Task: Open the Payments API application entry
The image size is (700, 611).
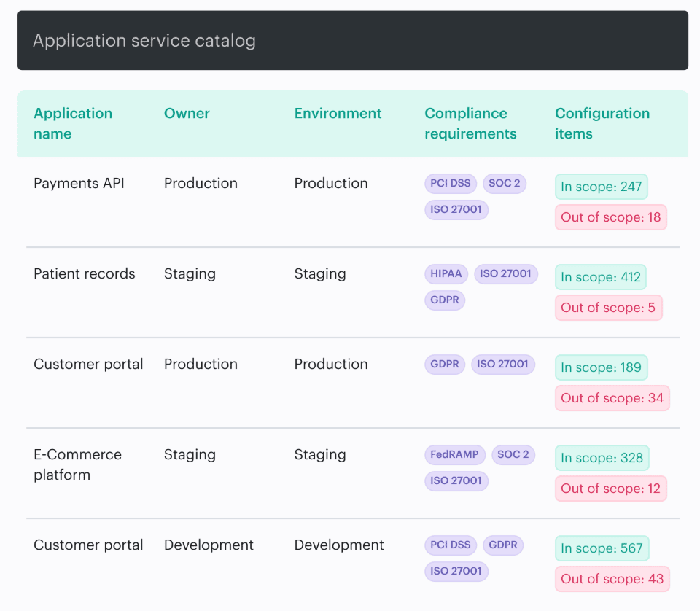Action: click(79, 183)
